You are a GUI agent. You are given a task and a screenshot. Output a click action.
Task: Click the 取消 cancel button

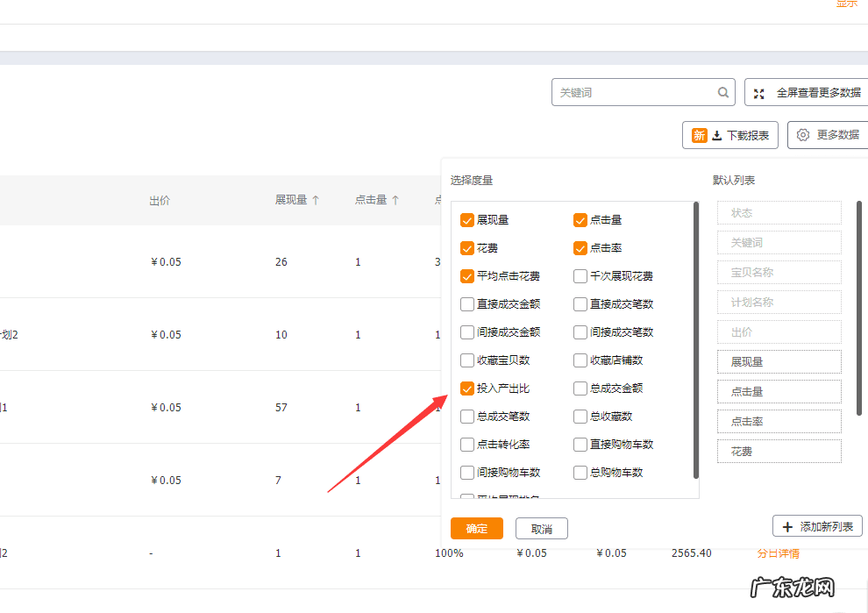541,528
